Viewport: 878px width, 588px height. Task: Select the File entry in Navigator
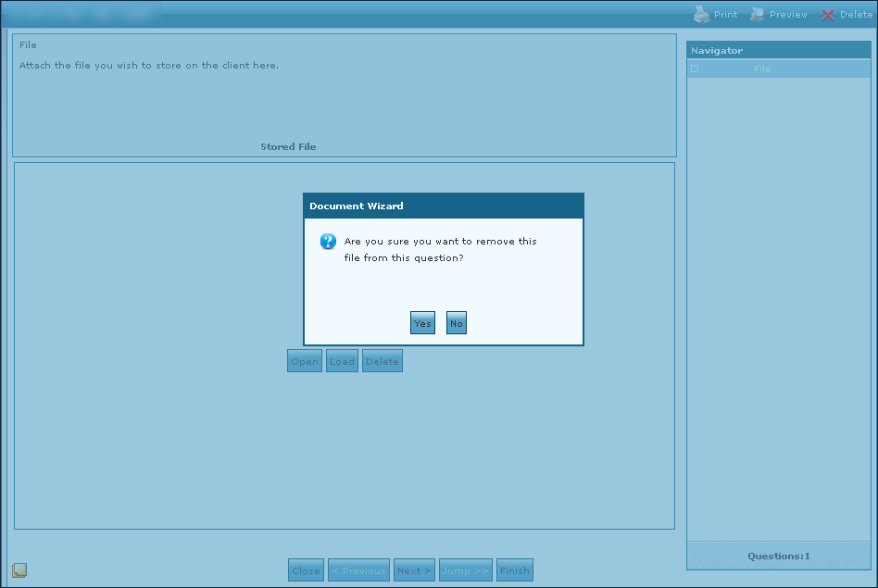[x=762, y=69]
